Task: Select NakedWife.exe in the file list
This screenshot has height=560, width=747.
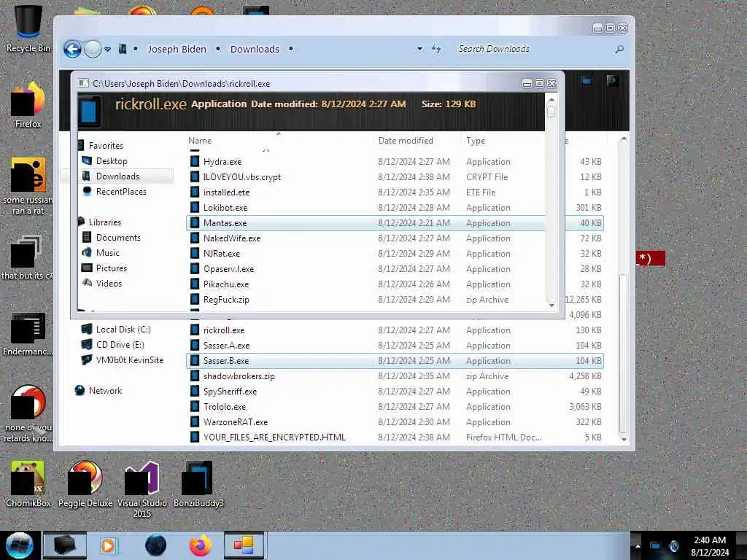Action: tap(232, 238)
